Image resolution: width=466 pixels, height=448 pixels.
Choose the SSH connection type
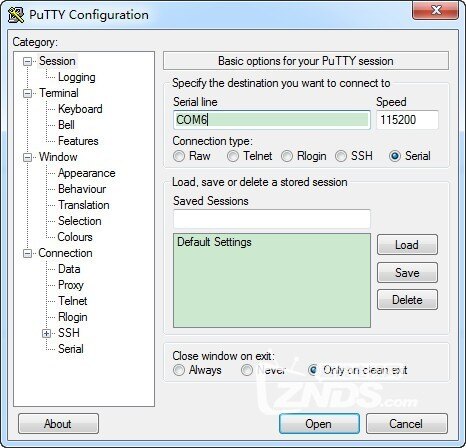[x=341, y=156]
